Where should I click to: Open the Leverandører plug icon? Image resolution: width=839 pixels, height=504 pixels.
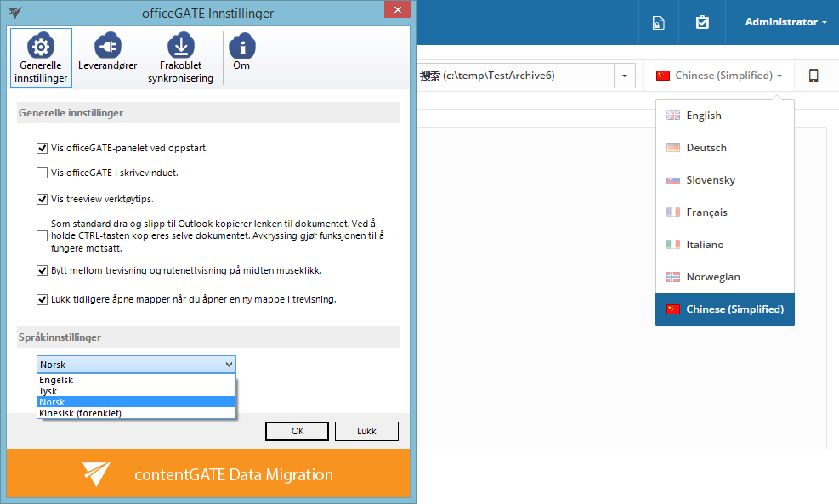(x=107, y=47)
